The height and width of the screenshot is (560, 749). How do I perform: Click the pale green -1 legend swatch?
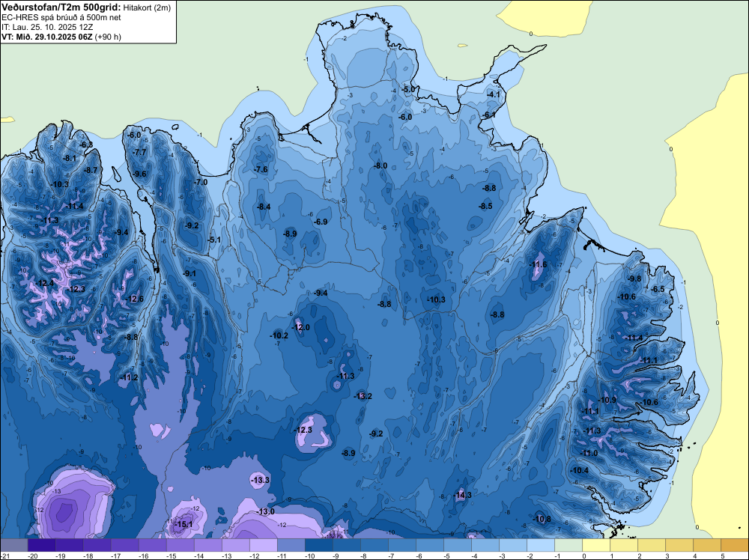point(568,545)
